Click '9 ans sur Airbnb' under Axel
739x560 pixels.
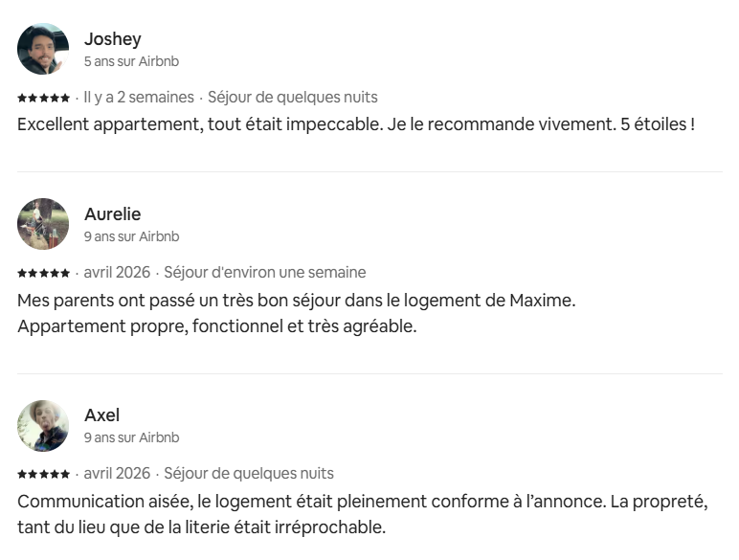(131, 437)
